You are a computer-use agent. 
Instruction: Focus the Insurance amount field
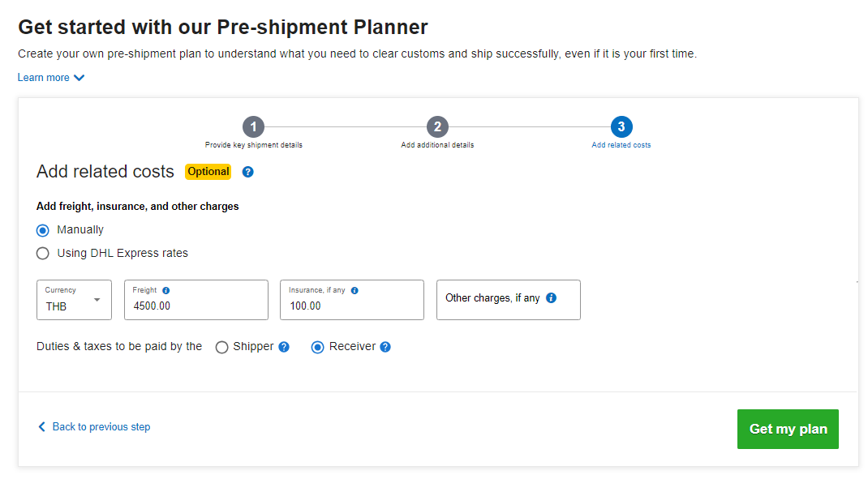pyautogui.click(x=352, y=300)
